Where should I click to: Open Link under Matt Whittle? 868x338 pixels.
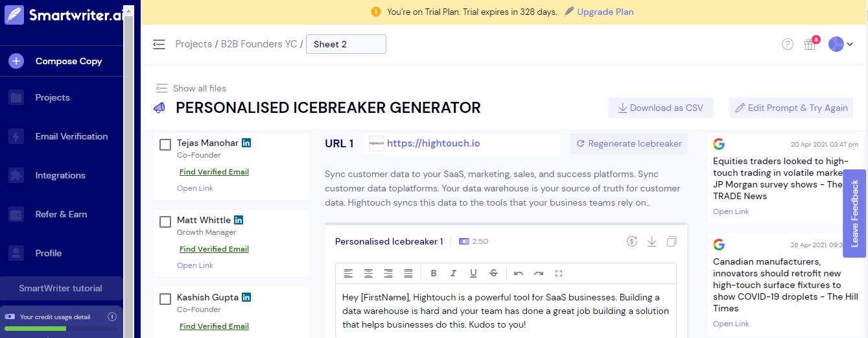[x=195, y=265]
